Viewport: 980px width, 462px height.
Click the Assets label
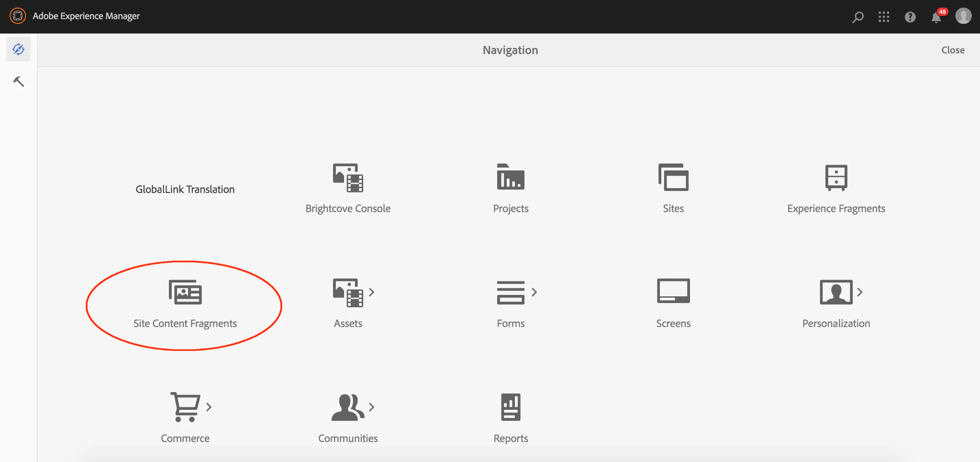(x=348, y=323)
